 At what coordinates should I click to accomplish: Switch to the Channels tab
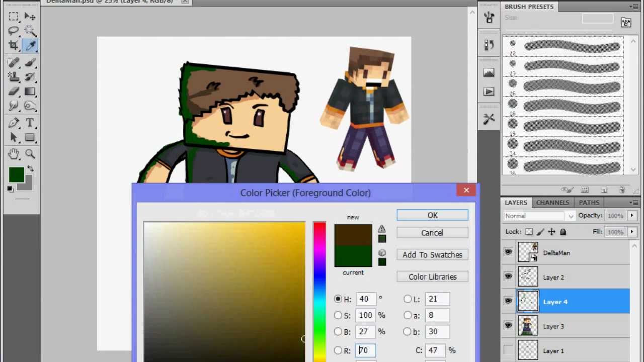pos(552,203)
